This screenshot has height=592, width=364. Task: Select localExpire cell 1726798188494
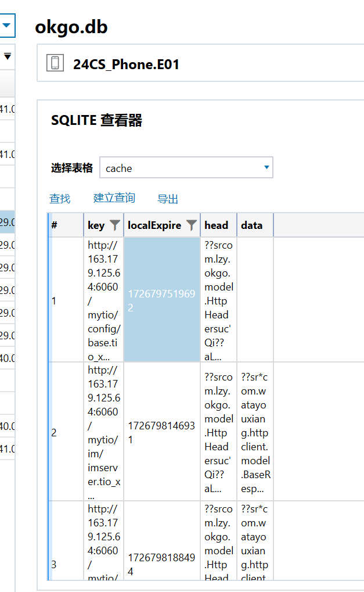pos(162,541)
